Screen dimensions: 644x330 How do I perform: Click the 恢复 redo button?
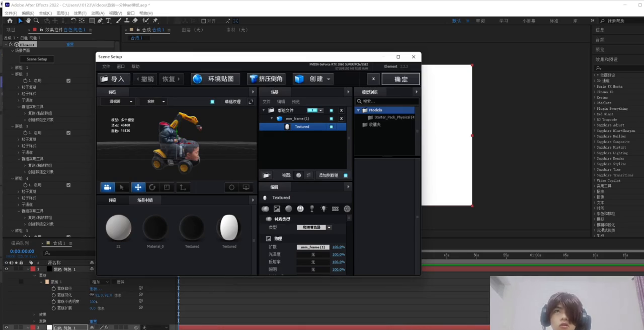[171, 79]
